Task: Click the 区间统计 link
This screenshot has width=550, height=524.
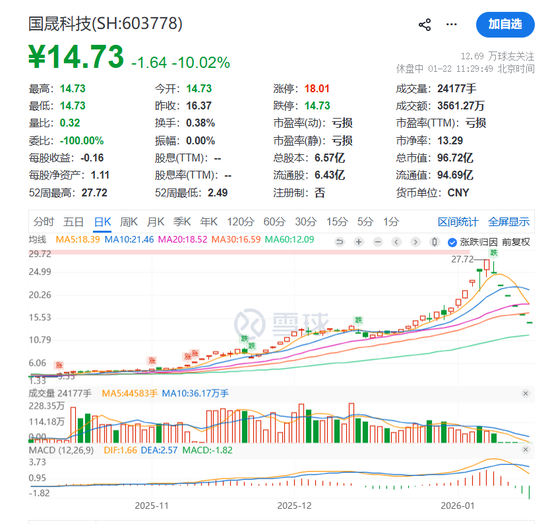Action: pos(458,222)
